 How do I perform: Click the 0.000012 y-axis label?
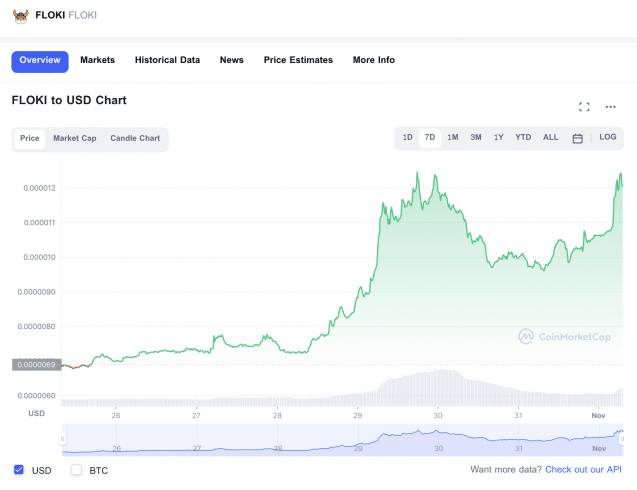click(x=39, y=188)
